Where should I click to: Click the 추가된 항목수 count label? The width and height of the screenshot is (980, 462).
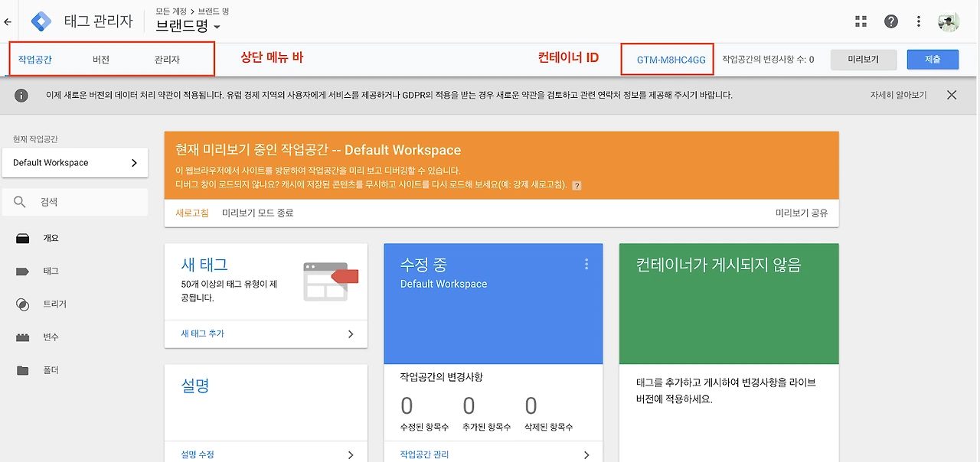pos(487,427)
